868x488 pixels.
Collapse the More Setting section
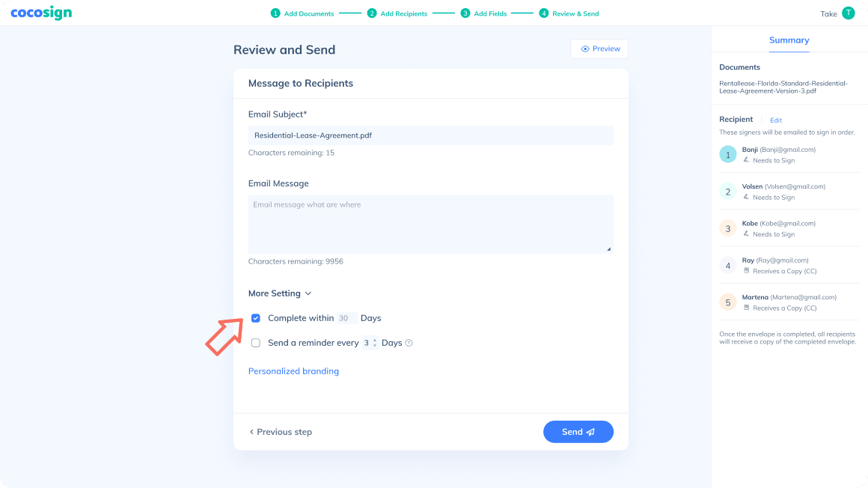[x=280, y=293]
